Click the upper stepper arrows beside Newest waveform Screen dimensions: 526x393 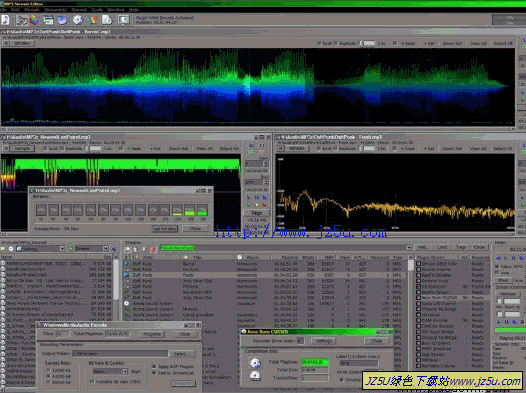click(266, 164)
